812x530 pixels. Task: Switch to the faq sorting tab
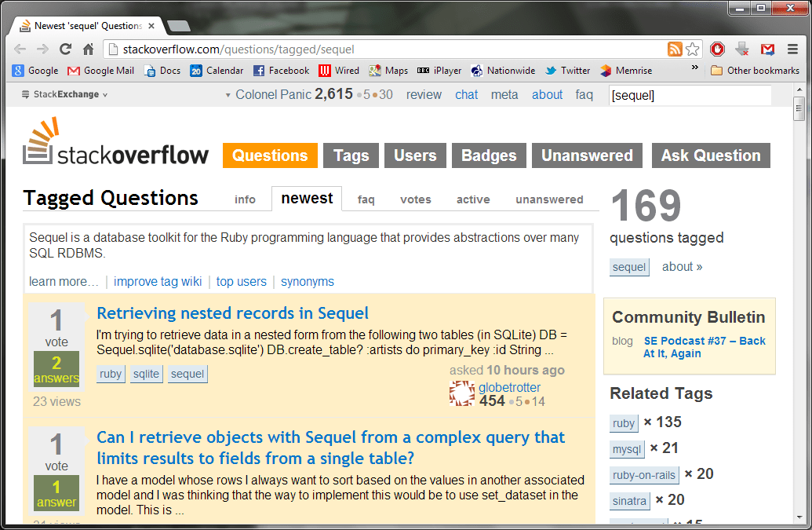(366, 199)
